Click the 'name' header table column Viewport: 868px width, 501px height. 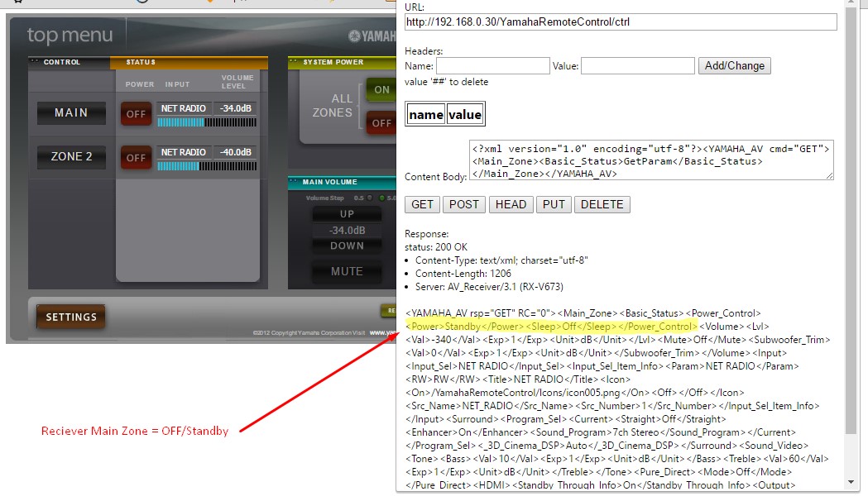pos(425,114)
